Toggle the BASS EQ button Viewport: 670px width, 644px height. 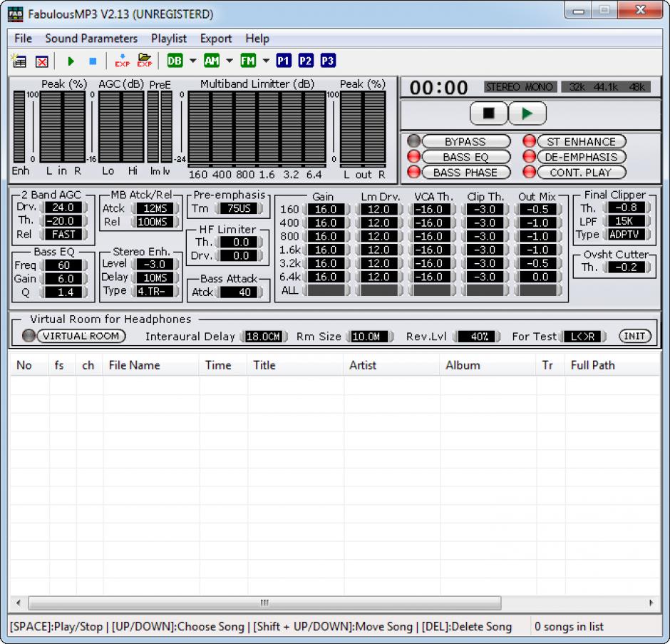pos(465,157)
